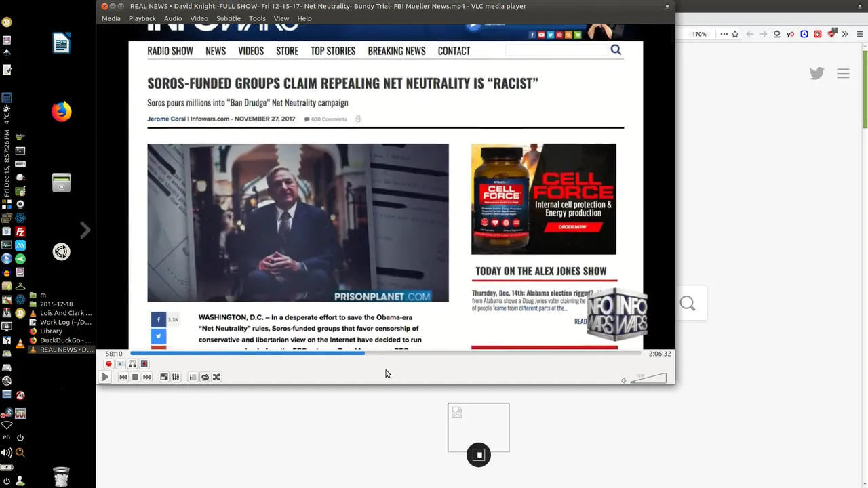Image resolution: width=868 pixels, height=488 pixels.
Task: Click the Twitter bird icon in browser page
Action: click(816, 73)
